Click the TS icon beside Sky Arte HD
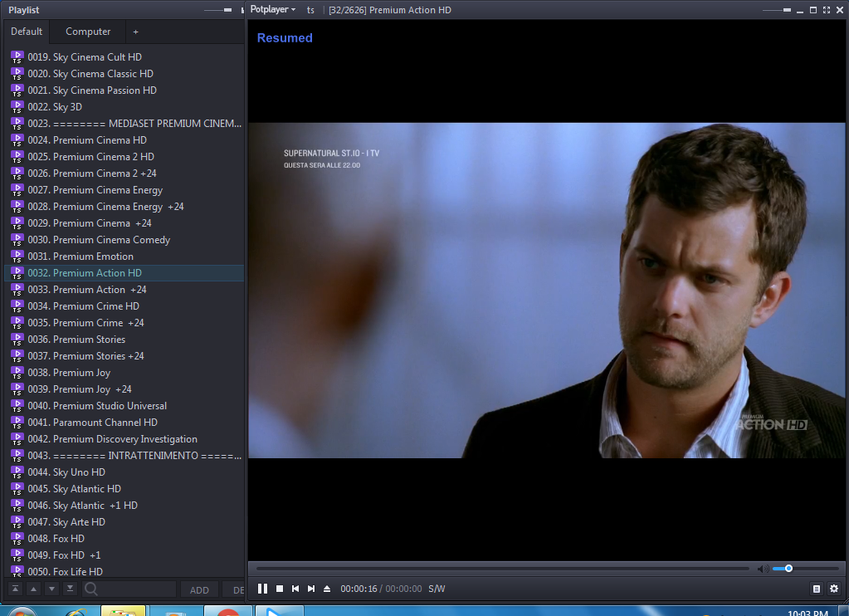849x616 pixels. (x=17, y=522)
